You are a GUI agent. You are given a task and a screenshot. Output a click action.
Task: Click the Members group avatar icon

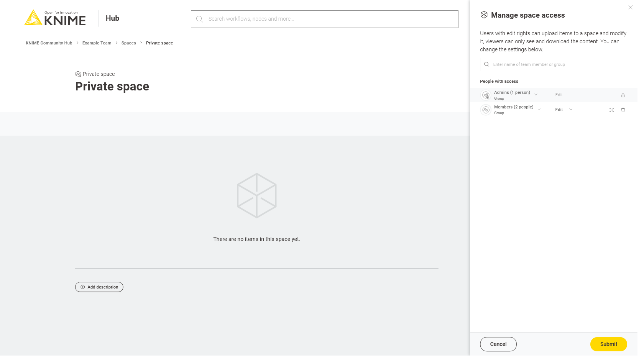pyautogui.click(x=486, y=110)
